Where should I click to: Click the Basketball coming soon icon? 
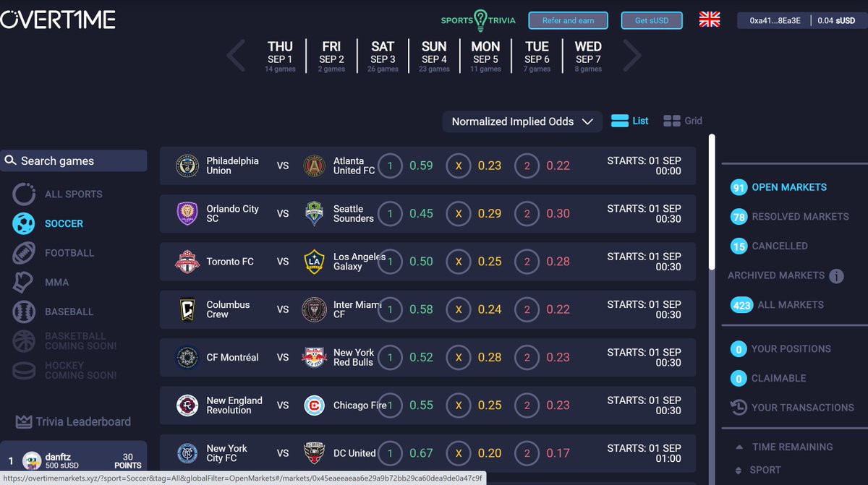click(24, 341)
